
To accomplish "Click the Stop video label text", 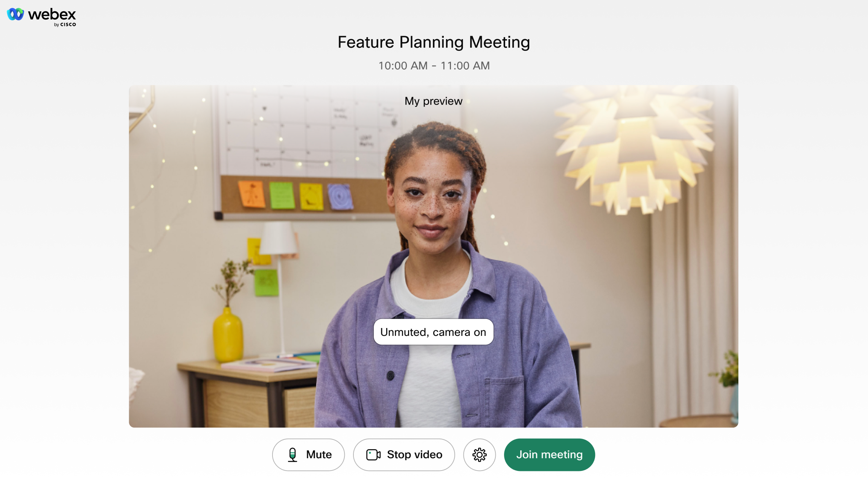I will tap(414, 454).
